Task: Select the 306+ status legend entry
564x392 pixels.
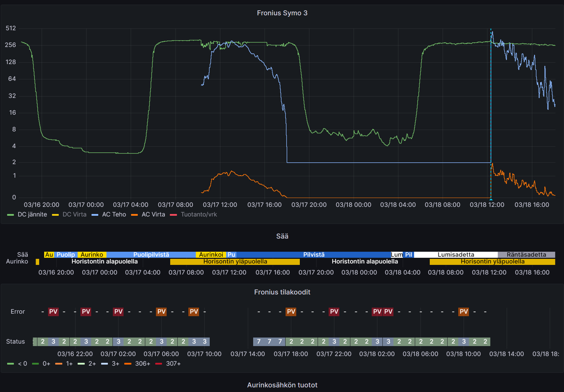Action: [x=142, y=364]
